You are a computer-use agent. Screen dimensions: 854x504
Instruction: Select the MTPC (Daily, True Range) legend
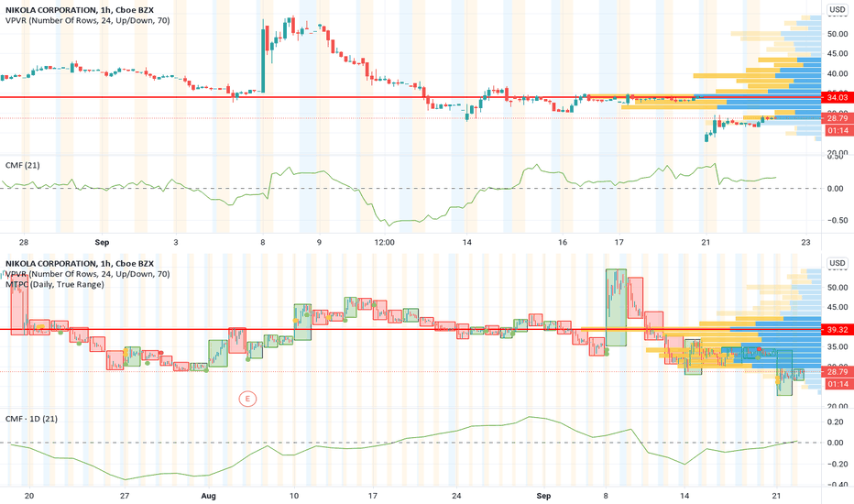pos(54,284)
